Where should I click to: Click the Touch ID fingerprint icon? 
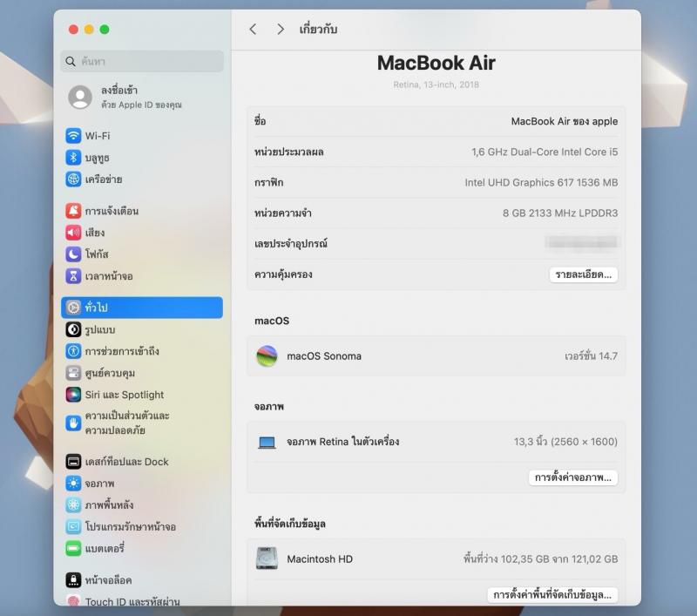point(73,600)
